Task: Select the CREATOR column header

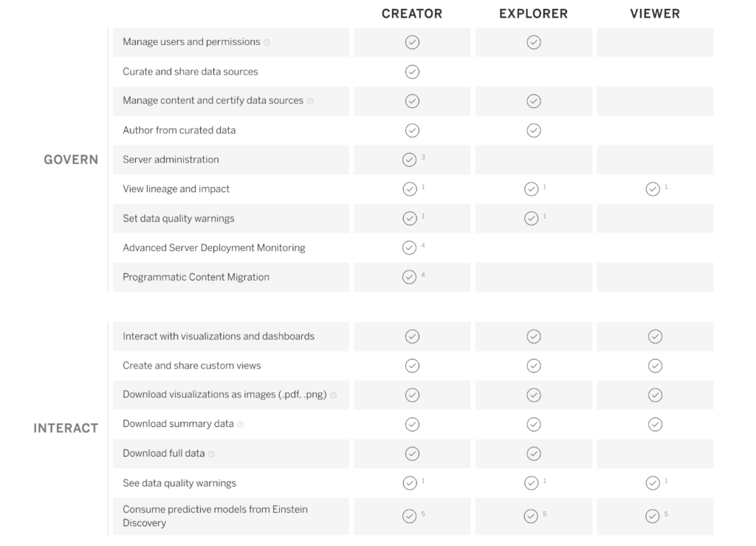Action: tap(412, 14)
